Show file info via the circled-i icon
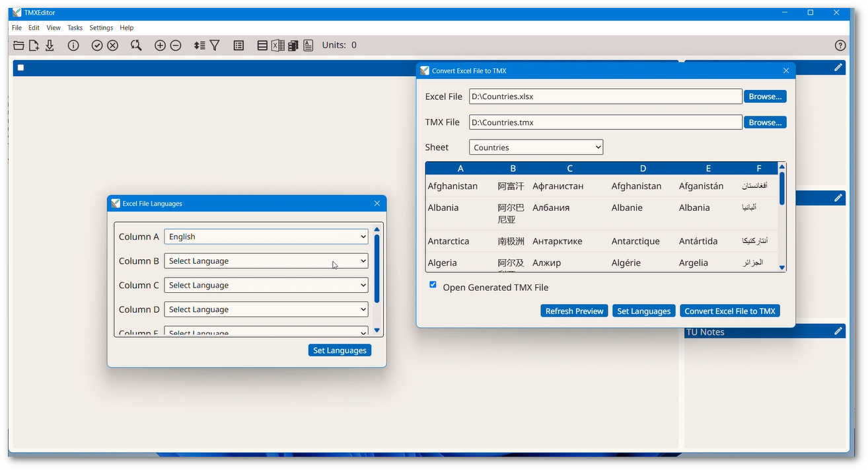The height and width of the screenshot is (470, 868). click(73, 46)
